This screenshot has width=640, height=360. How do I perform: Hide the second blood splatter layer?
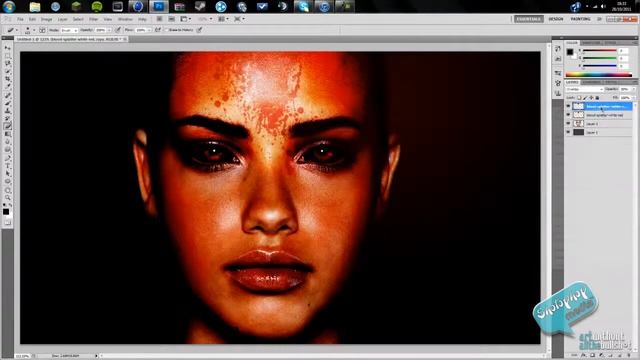tap(568, 115)
